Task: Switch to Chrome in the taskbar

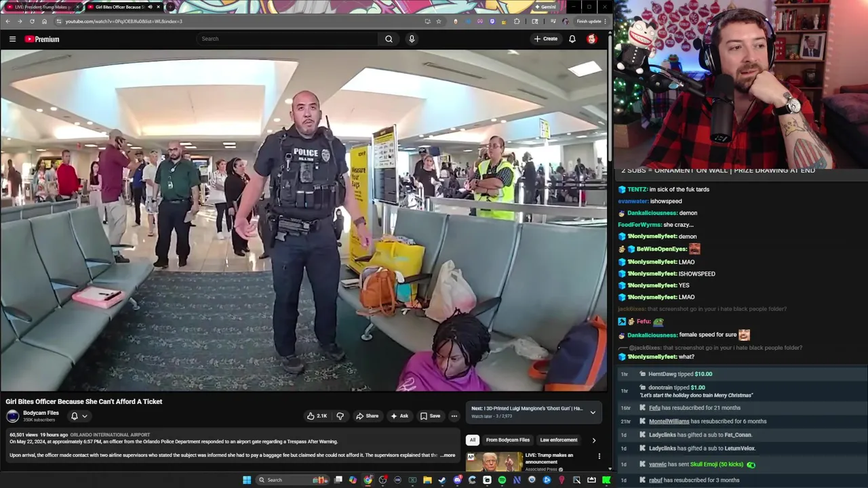Action: (x=368, y=480)
